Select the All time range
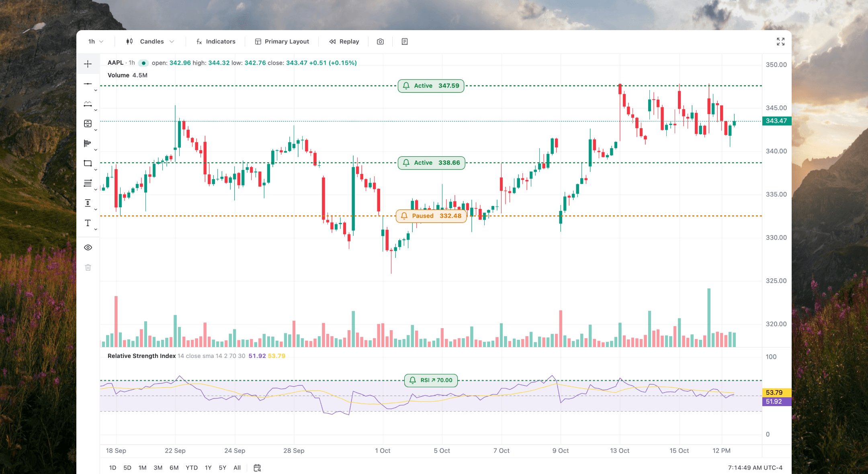This screenshot has width=868, height=474. [x=237, y=468]
